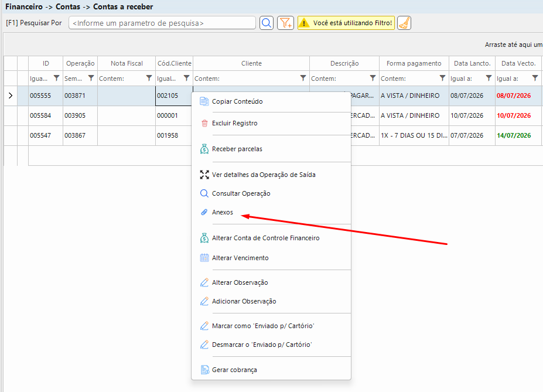Viewport: 543px width, 392px height.
Task: Sort by the Data Vecto. column header
Action: (518, 63)
